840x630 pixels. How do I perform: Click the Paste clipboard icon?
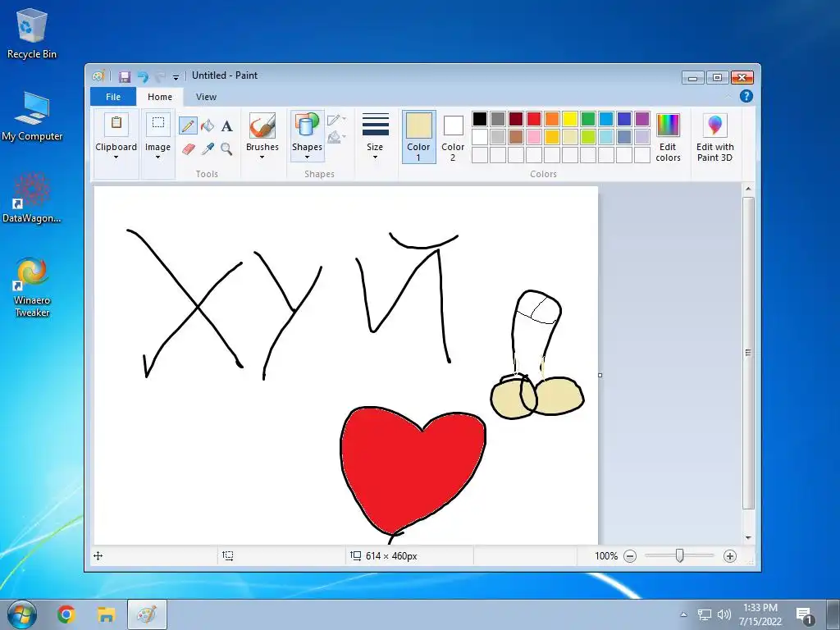116,124
